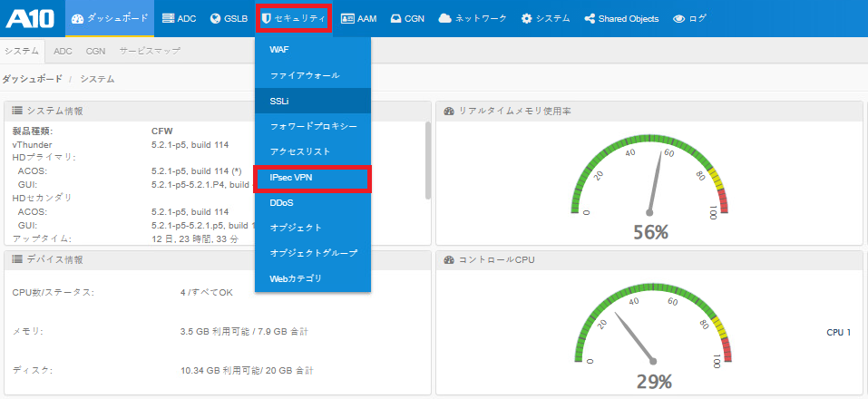Viewport: 868px width, 399px height.
Task: Choose オブジェクトグループ menu entry
Action: [313, 254]
